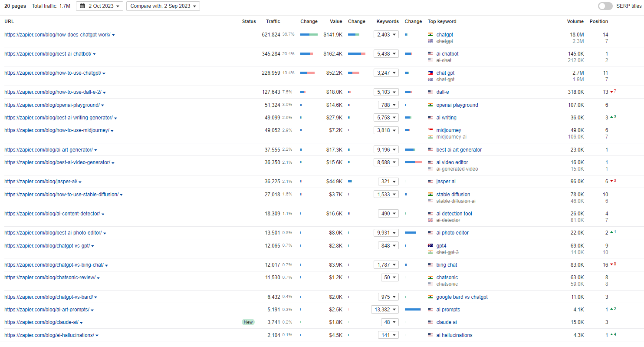
Task: Click the US flag beside claude ai
Action: click(430, 322)
